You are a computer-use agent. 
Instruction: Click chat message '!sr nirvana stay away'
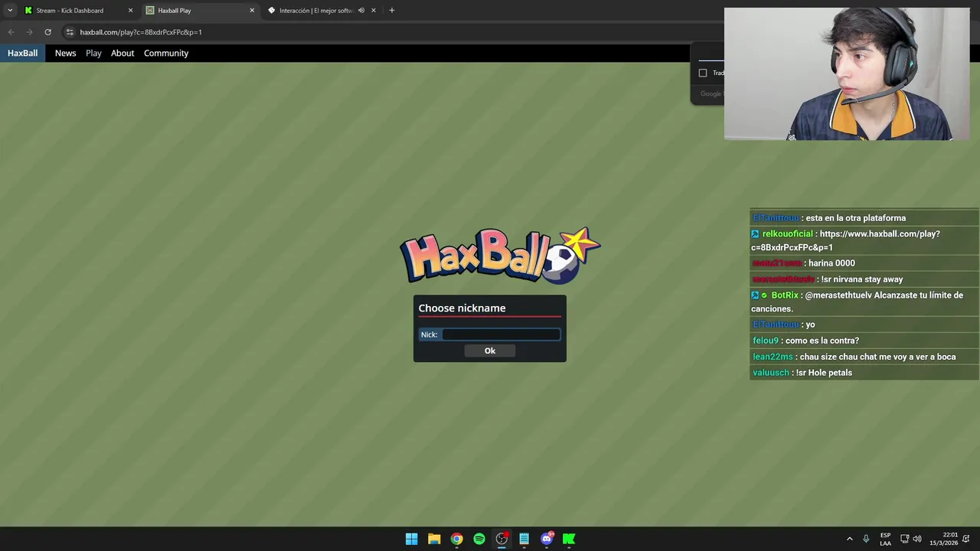(x=862, y=279)
